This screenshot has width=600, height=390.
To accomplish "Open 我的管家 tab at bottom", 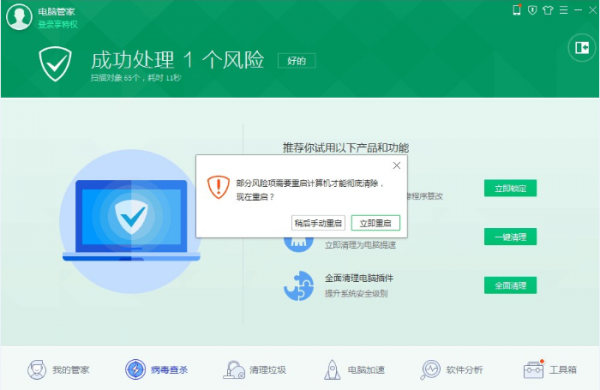I will point(58,370).
